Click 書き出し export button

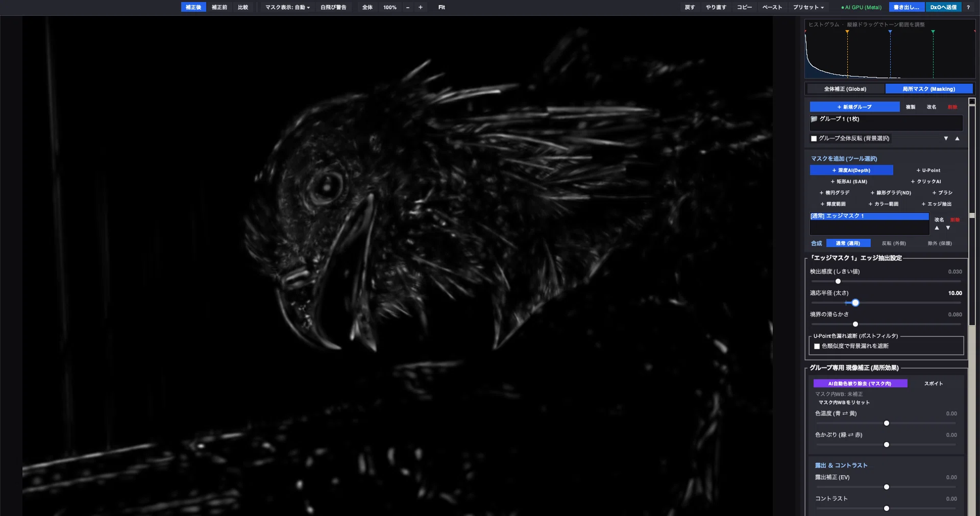906,7
